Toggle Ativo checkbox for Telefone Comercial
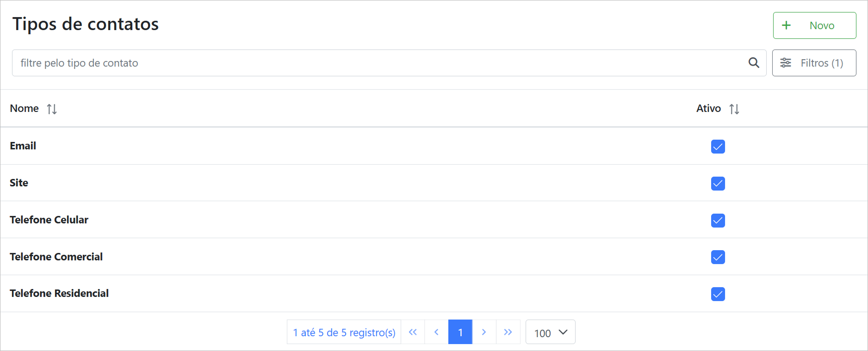The width and height of the screenshot is (868, 351). click(x=718, y=257)
